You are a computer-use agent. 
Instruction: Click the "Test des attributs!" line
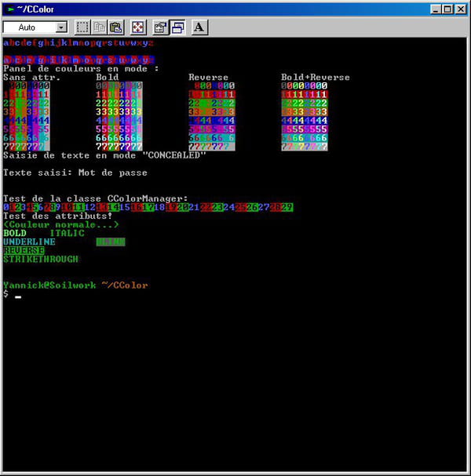click(x=58, y=216)
